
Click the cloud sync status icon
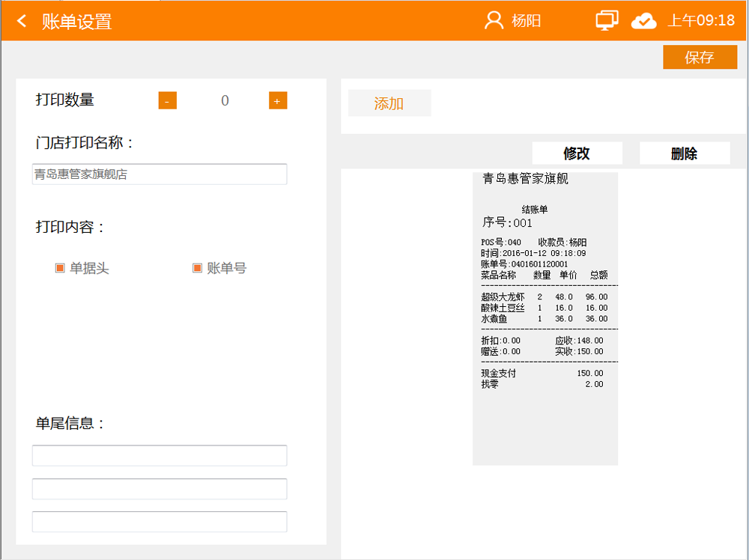644,21
